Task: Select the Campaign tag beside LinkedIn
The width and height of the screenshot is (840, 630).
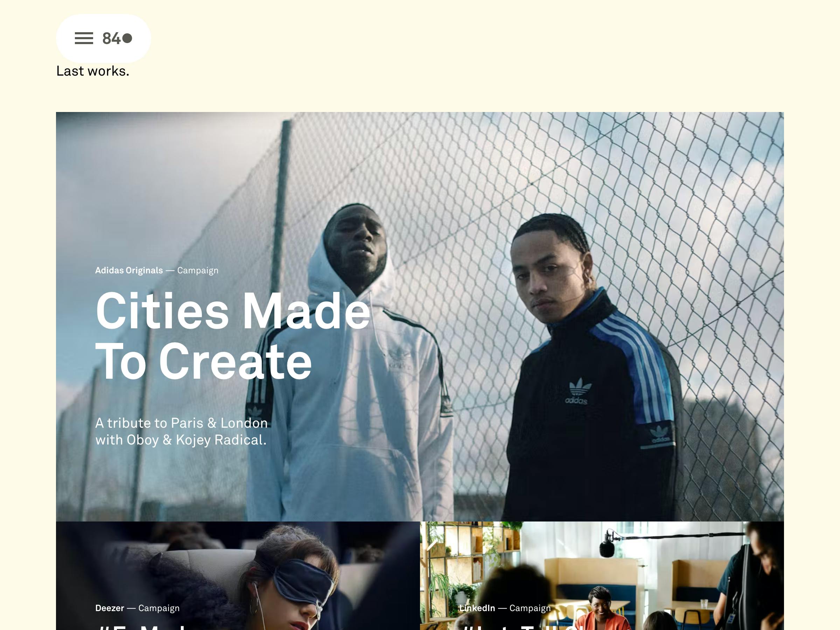Action: pyautogui.click(x=530, y=608)
